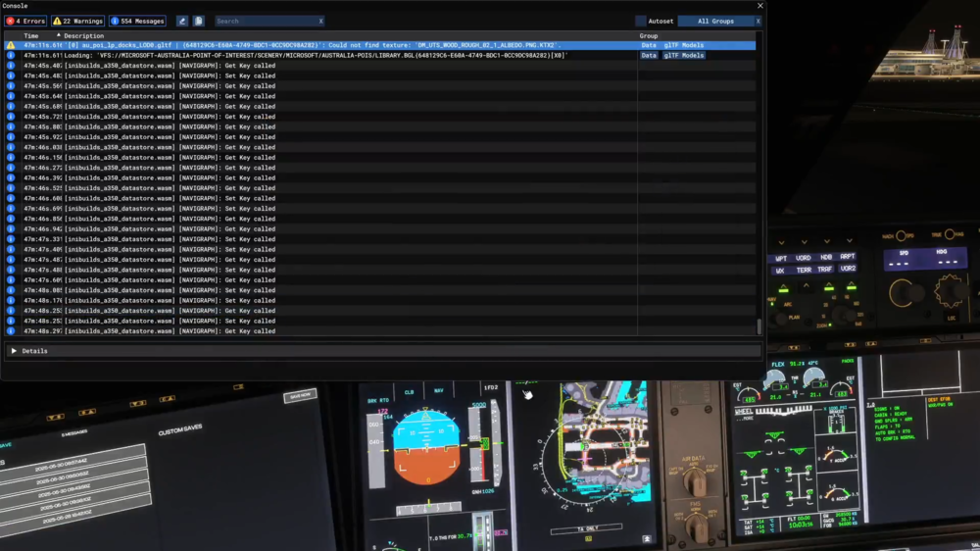Toggle the Warnings filter button

point(77,21)
